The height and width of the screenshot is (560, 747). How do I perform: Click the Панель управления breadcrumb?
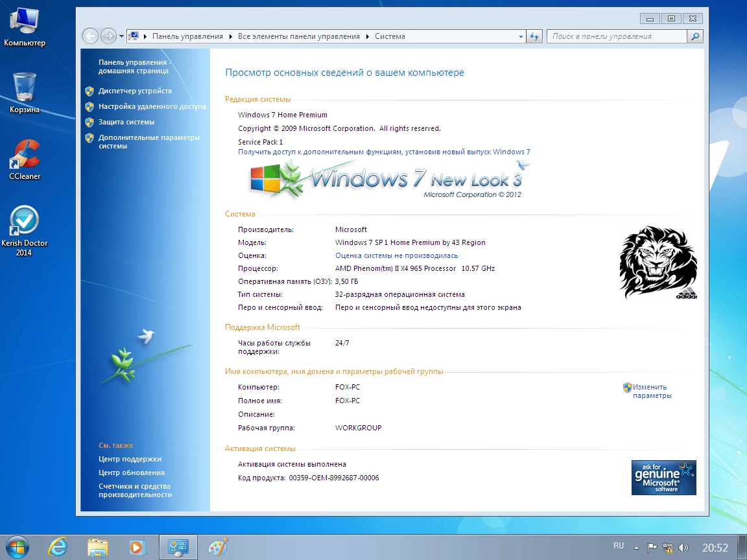[x=187, y=36]
